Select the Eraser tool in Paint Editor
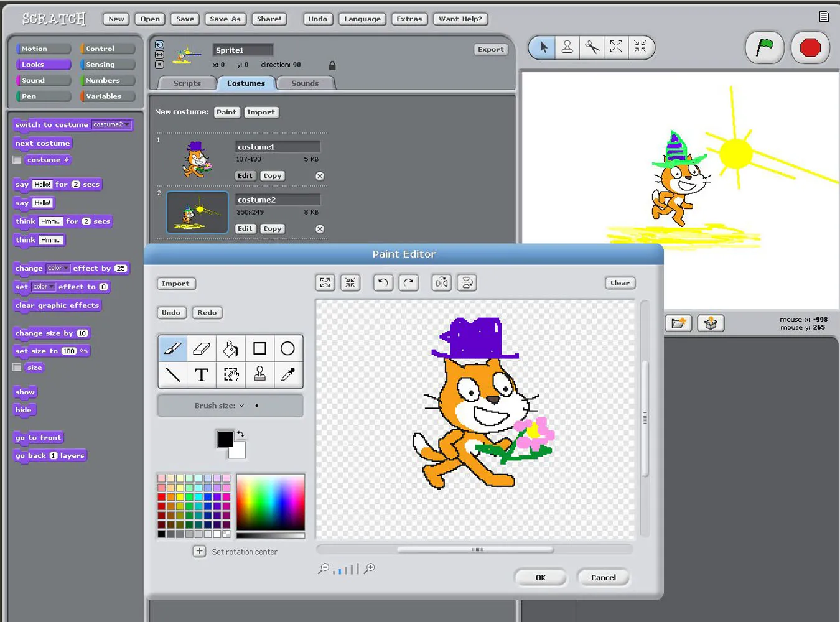Image resolution: width=840 pixels, height=622 pixels. point(202,348)
